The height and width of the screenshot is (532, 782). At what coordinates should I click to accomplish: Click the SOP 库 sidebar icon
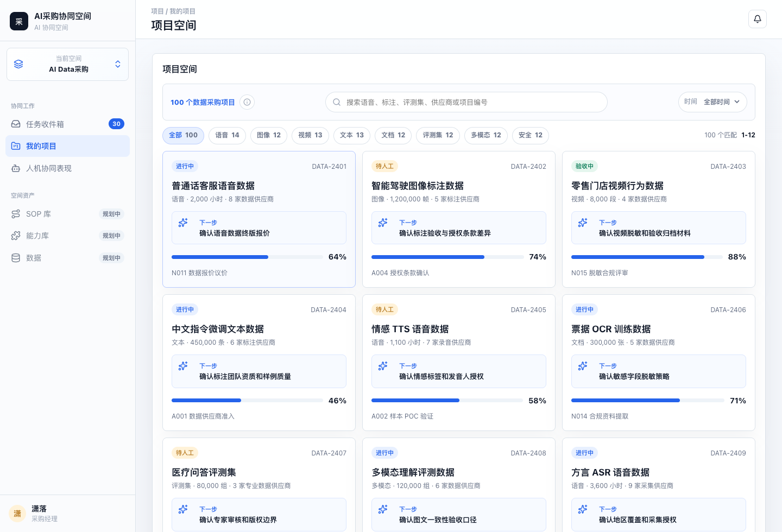click(x=16, y=214)
